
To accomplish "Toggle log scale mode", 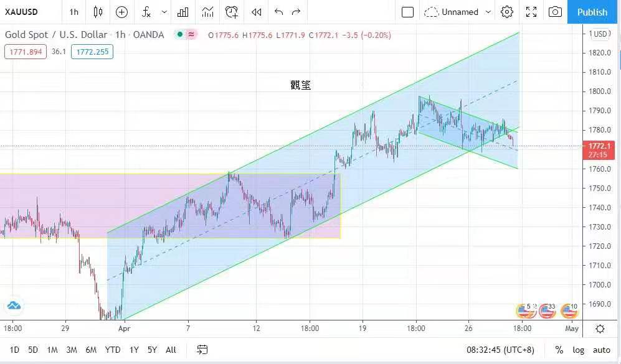I will click(578, 350).
